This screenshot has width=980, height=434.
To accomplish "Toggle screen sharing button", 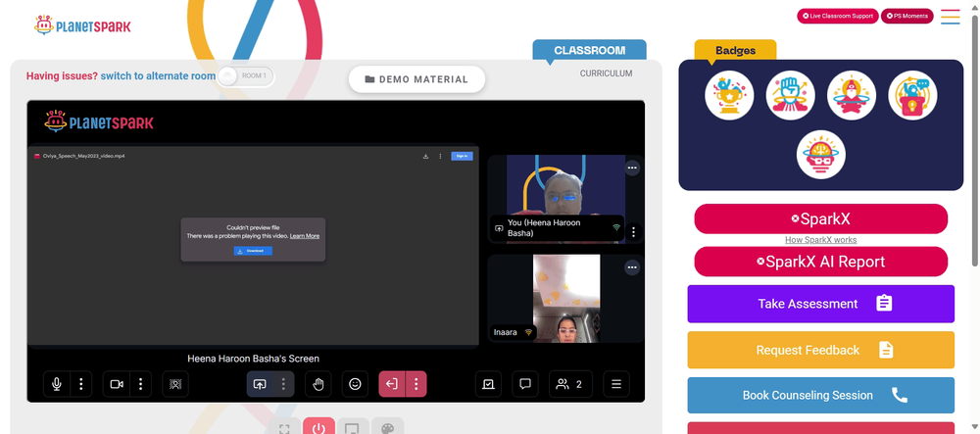I will [x=260, y=384].
